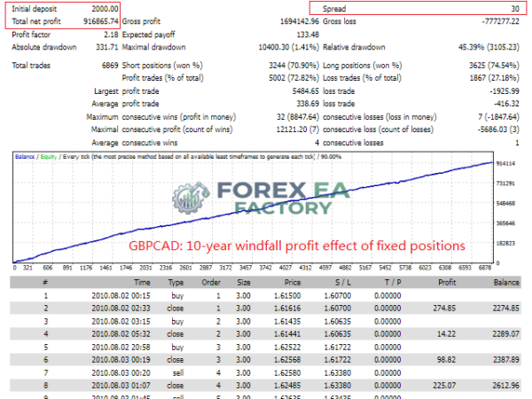Click the Balance legend label on chart
Image resolution: width=532 pixels, height=399 pixels.
click(25, 157)
